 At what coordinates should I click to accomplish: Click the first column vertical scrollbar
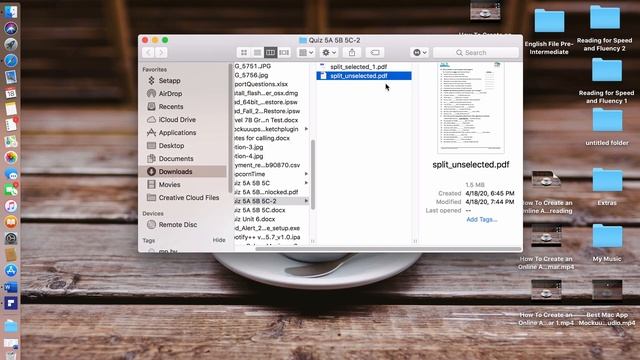(x=313, y=175)
